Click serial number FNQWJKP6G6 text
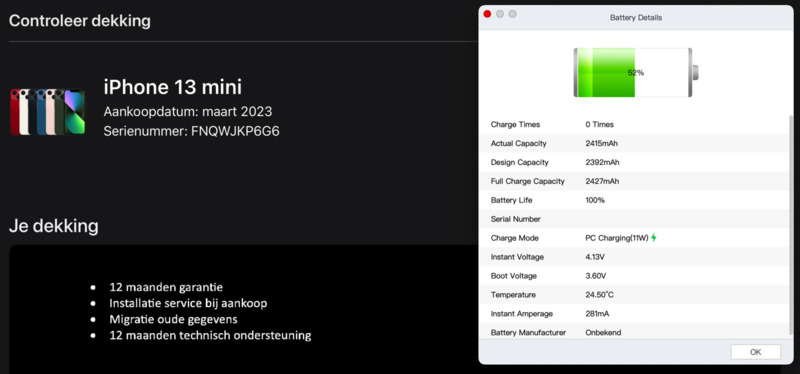This screenshot has height=374, width=800. [235, 131]
